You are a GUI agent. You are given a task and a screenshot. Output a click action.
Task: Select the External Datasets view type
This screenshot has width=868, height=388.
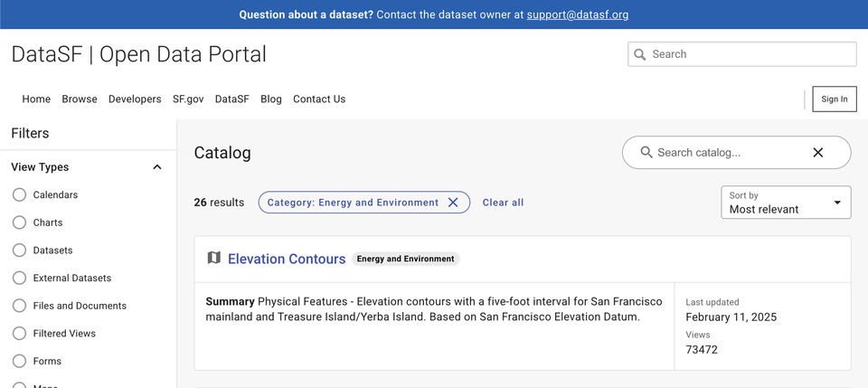[19, 278]
